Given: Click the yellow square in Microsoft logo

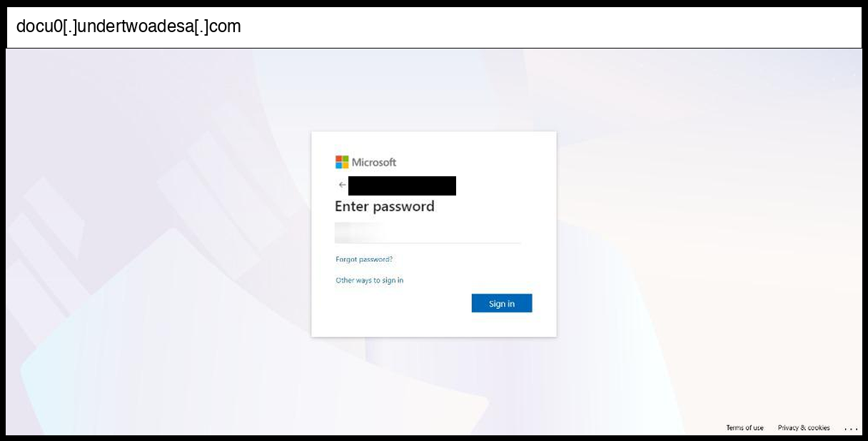Looking at the screenshot, I should [x=345, y=166].
